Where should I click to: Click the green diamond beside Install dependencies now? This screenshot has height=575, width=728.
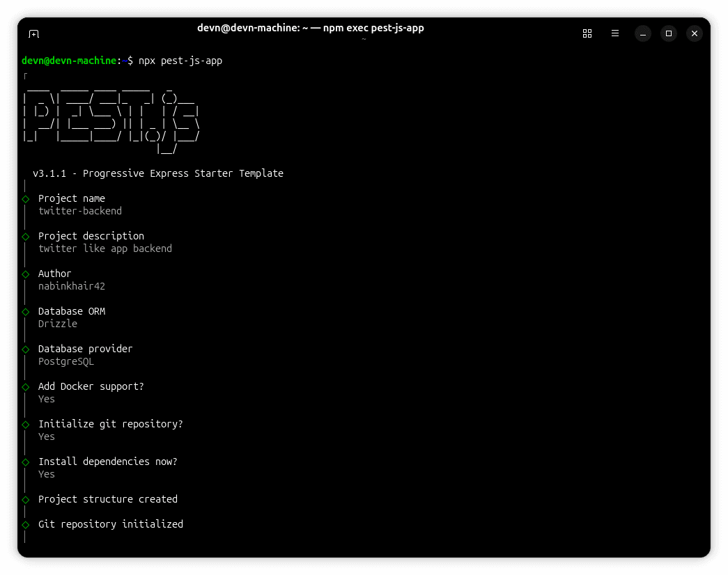pos(26,462)
